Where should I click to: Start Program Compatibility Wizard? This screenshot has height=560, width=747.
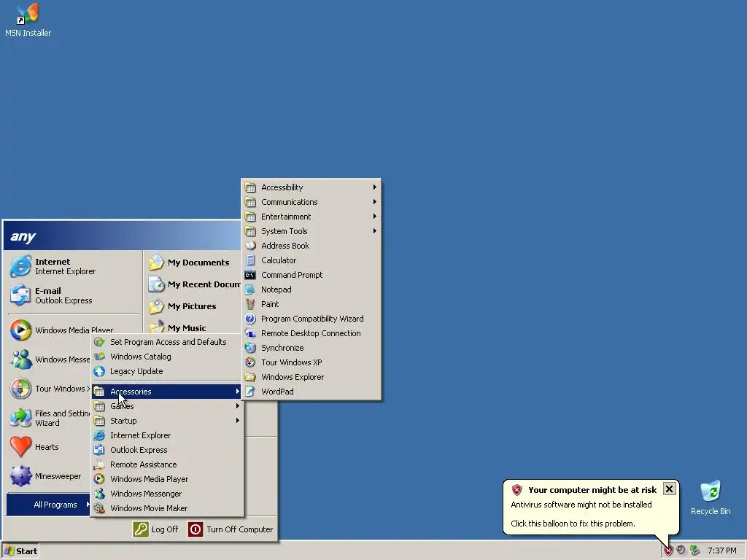311,319
